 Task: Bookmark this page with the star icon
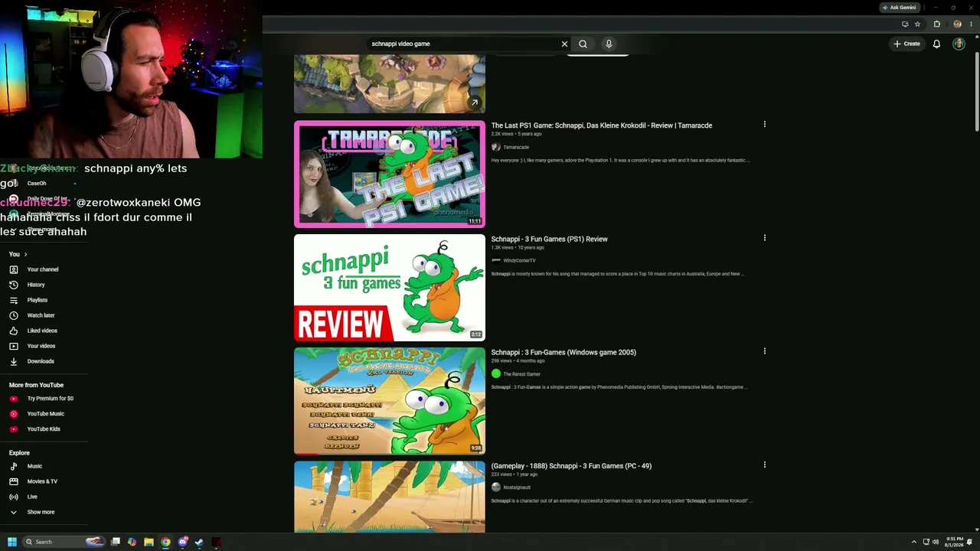pos(917,24)
